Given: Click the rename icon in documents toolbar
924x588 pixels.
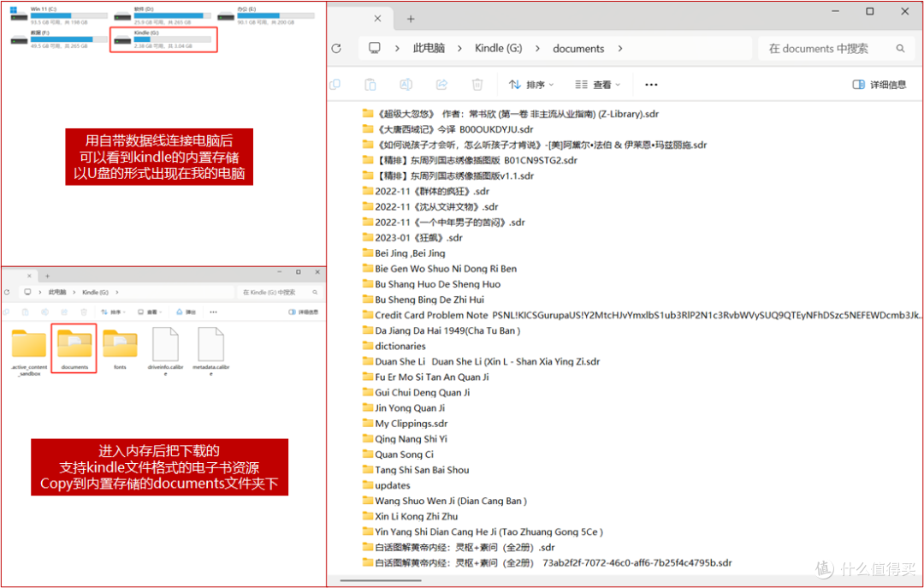Looking at the screenshot, I should tap(406, 85).
